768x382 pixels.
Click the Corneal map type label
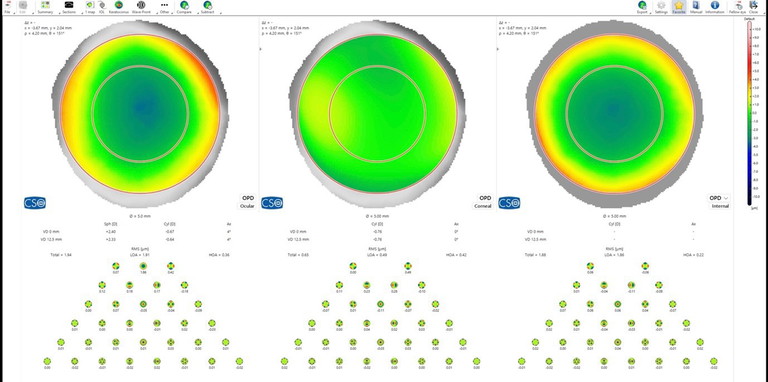click(483, 206)
